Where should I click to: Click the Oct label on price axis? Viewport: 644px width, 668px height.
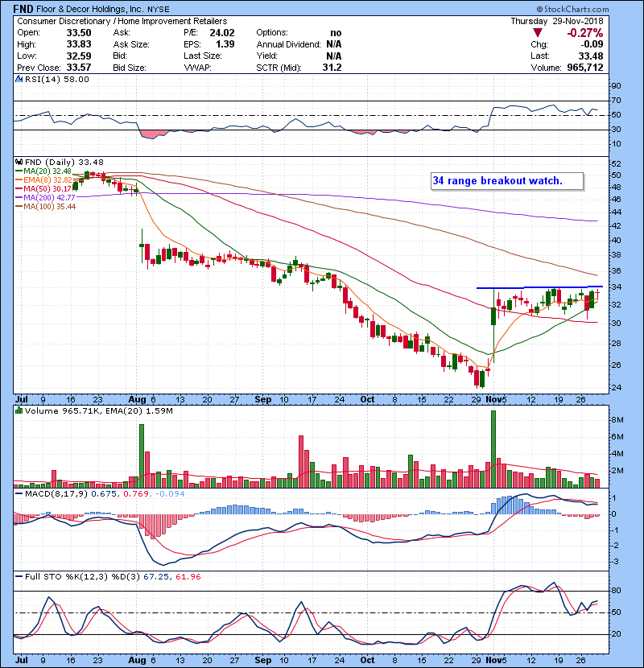[367, 400]
